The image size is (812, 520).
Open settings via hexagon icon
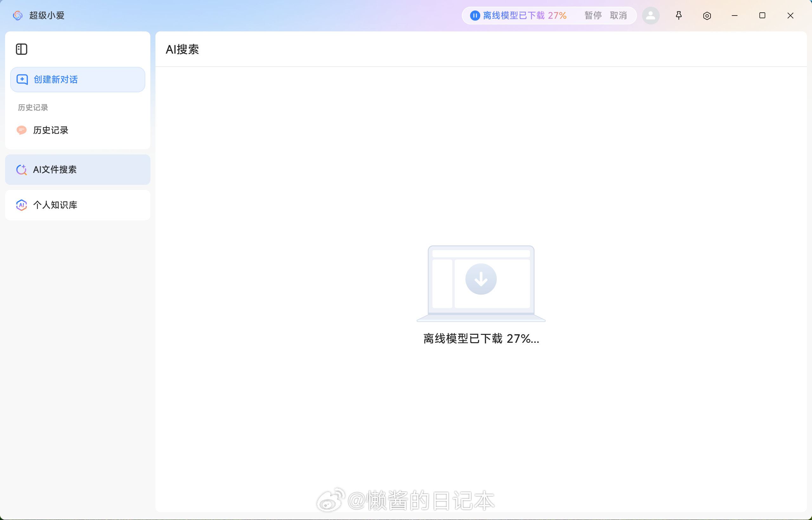[707, 16]
